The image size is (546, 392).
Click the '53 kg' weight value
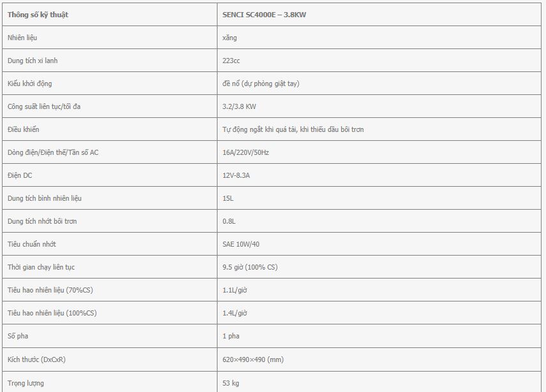231,383
